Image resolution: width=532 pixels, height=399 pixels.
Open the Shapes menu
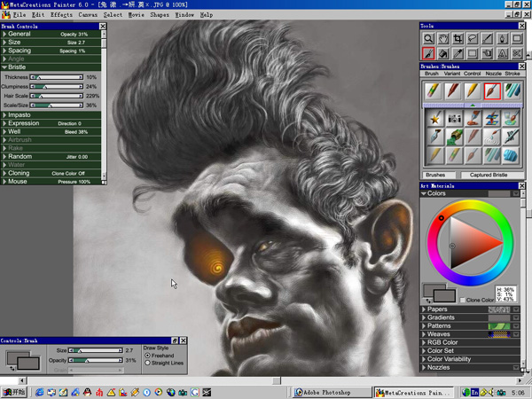[160, 15]
